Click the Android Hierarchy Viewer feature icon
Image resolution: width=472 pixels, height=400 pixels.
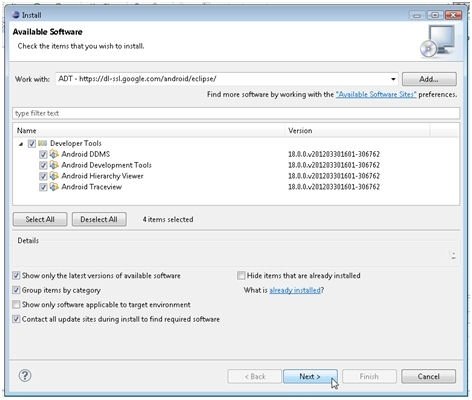click(54, 176)
